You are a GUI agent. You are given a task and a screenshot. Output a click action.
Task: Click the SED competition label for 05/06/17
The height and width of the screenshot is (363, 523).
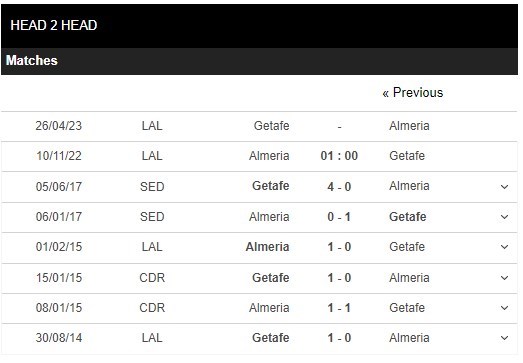[x=152, y=187]
